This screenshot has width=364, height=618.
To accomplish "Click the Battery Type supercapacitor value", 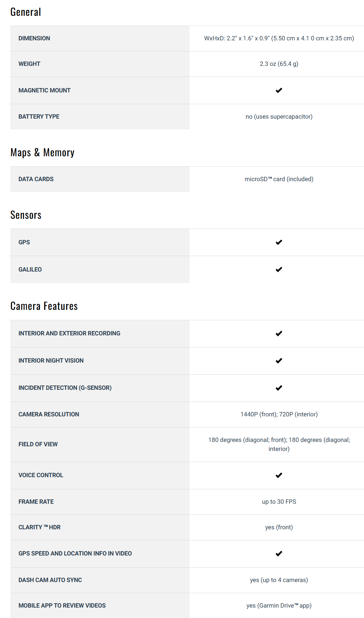I will point(279,117).
